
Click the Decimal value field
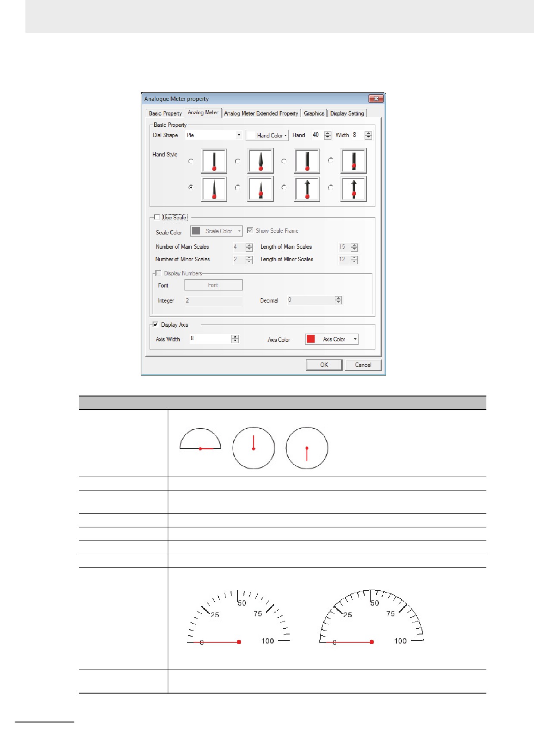coord(311,300)
